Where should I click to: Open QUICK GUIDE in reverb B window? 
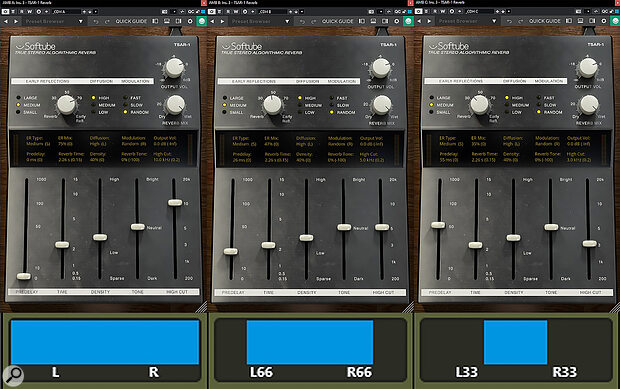coord(337,21)
